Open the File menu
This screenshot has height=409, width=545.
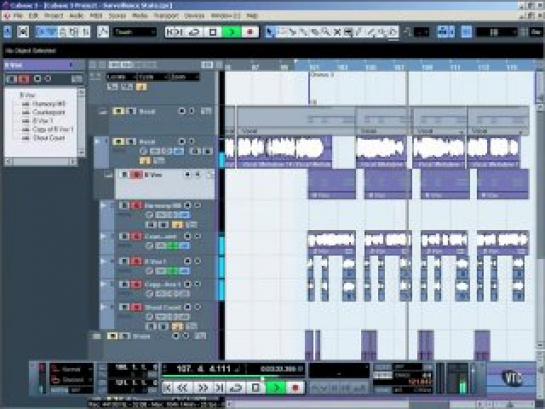coord(18,16)
